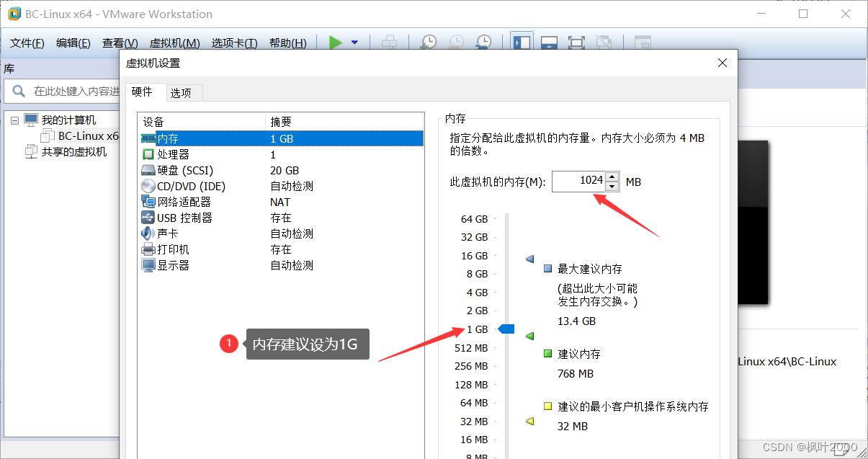Open the power button dropdown arrow
868x459 pixels.
coord(353,42)
